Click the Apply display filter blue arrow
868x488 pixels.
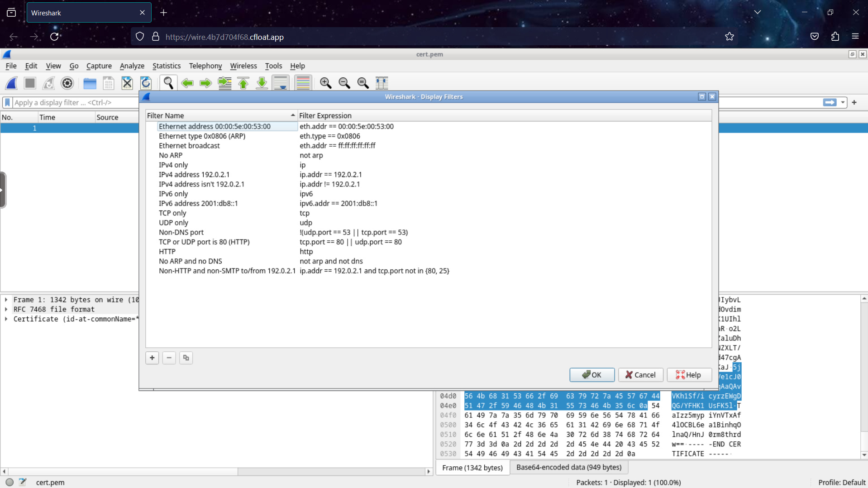click(830, 103)
